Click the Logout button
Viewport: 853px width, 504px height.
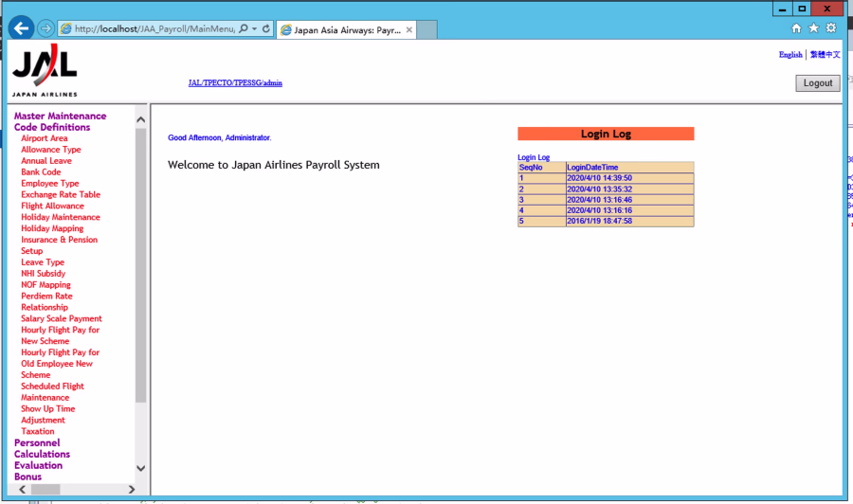[x=817, y=83]
